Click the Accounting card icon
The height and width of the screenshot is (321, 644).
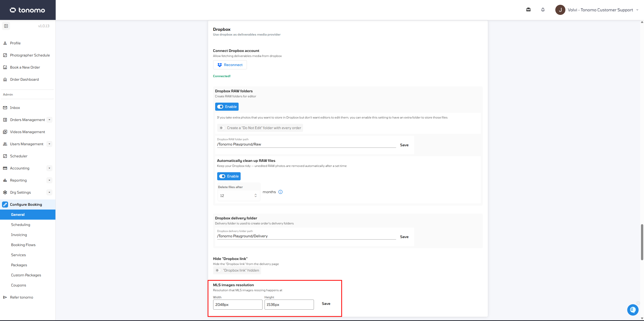(5, 168)
